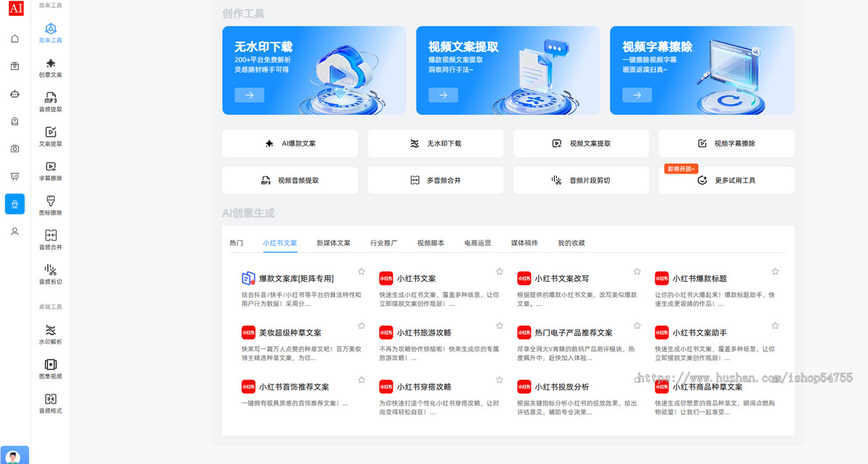Screen dimensions: 868x464
Task: Open 文案提取 in the tools sidebar
Action: (51, 137)
